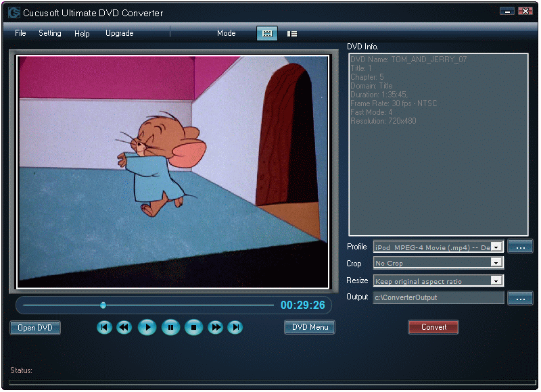Click the Status progress bar
541x392 pixels.
tap(273, 383)
